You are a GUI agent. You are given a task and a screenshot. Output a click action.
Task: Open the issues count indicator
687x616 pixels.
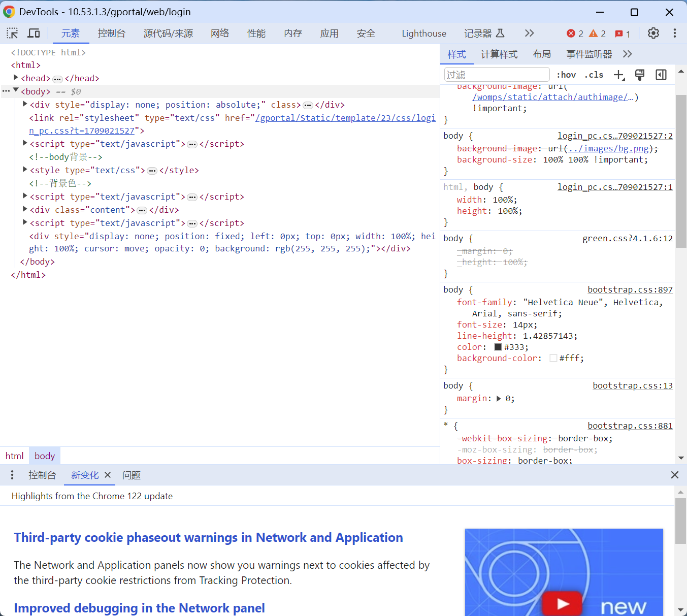(x=623, y=34)
